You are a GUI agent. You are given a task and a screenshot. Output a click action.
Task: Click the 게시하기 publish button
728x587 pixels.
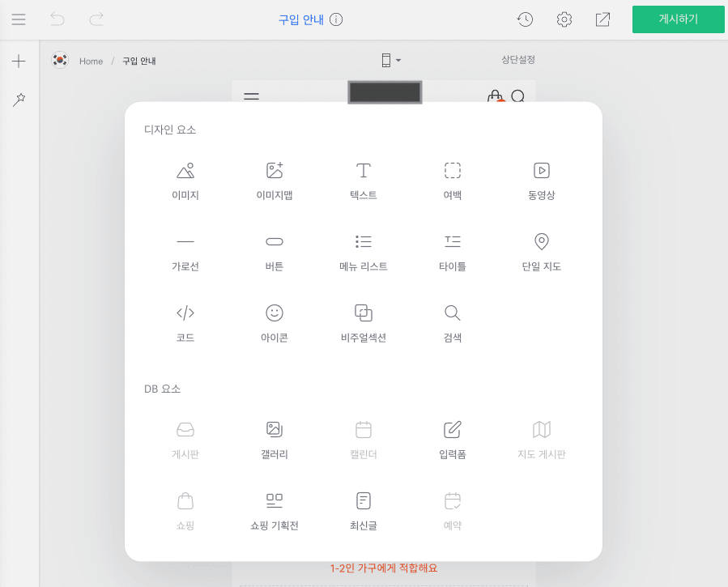[678, 19]
